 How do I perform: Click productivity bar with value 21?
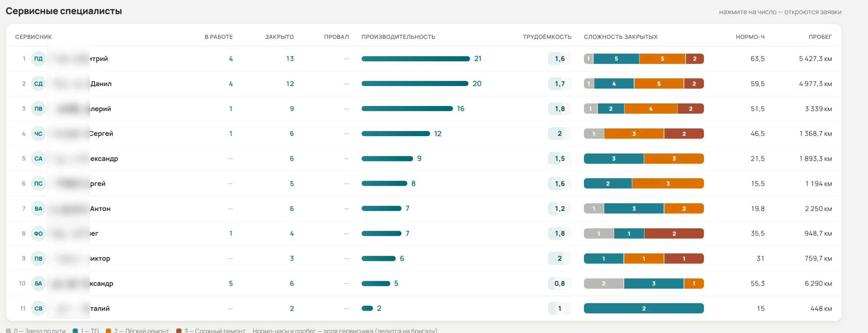tap(416, 59)
